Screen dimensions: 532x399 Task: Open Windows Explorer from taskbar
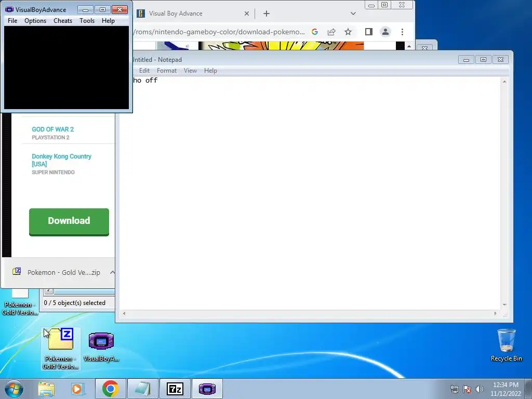click(x=46, y=389)
